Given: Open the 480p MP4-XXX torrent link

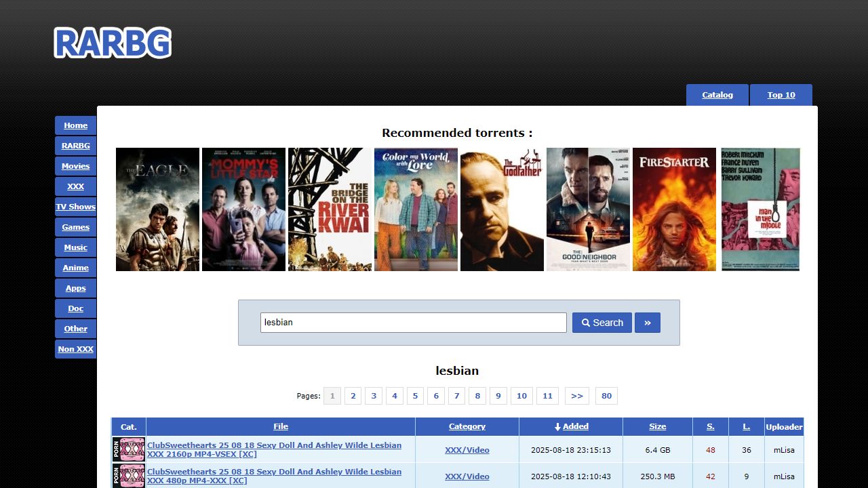Looking at the screenshot, I should tap(274, 476).
